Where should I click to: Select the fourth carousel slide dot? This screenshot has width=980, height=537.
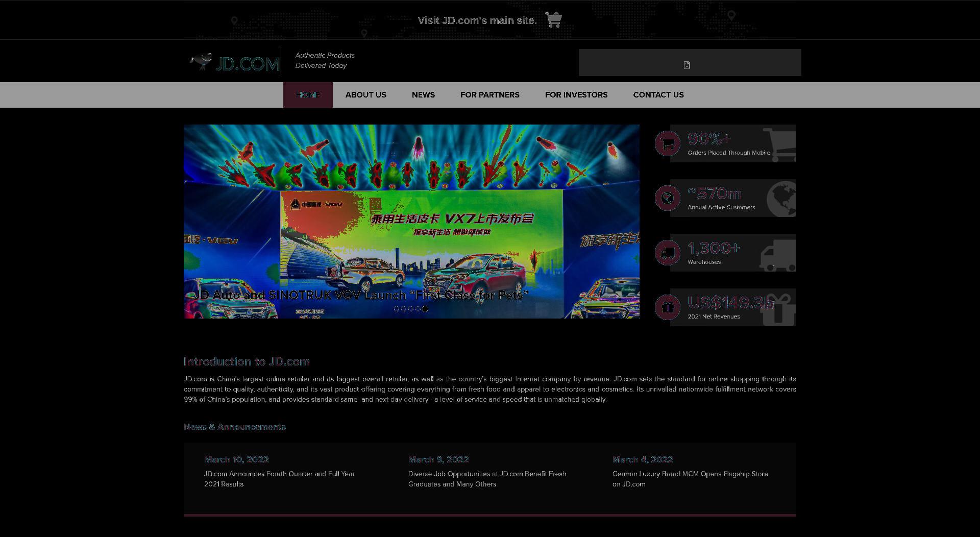[x=418, y=309]
